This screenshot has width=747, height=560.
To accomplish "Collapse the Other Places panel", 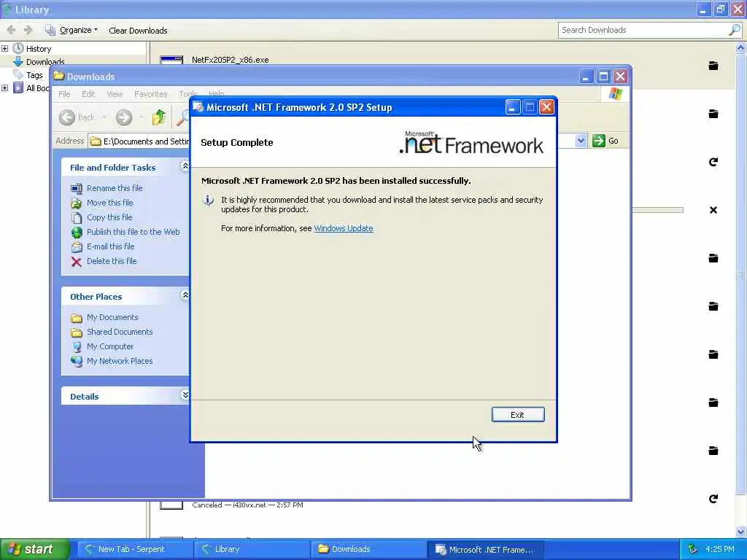I will coord(185,295).
